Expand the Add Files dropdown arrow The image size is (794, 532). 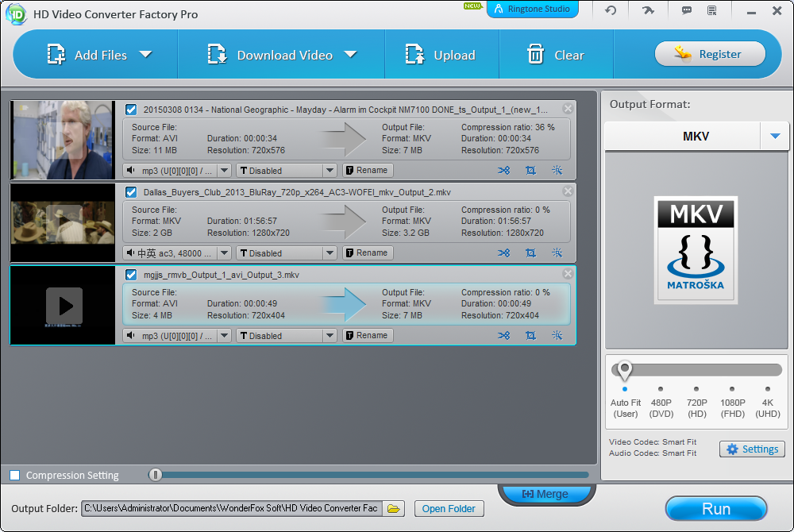click(146, 54)
